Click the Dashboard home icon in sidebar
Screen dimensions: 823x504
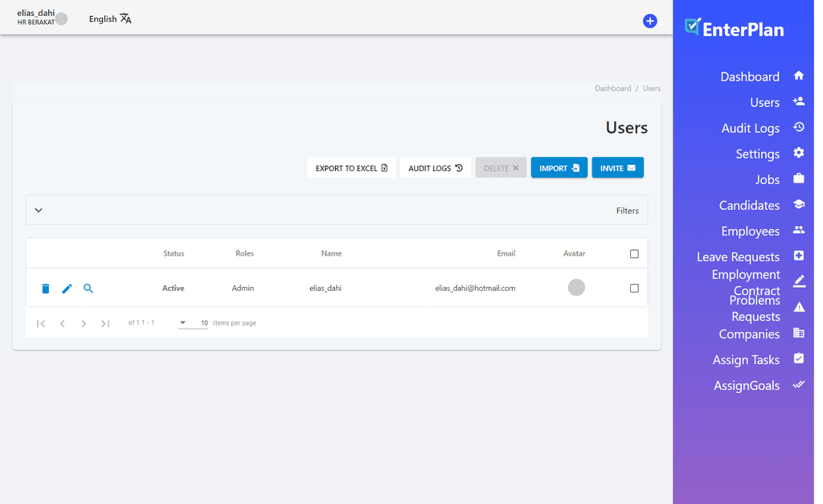click(x=798, y=76)
